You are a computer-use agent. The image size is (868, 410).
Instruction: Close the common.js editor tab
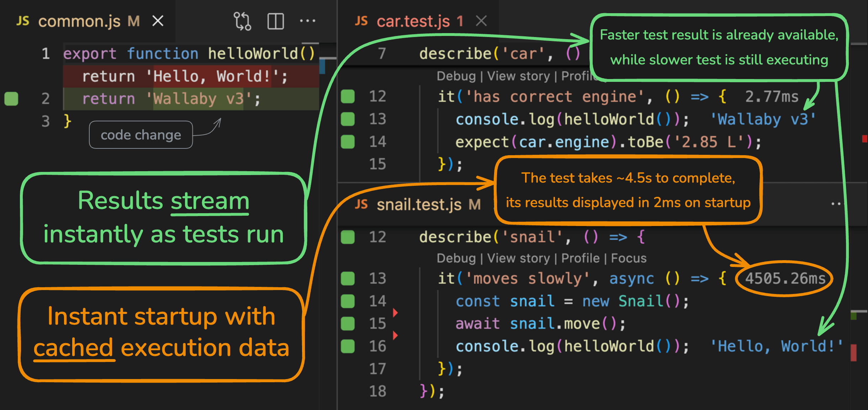(158, 21)
